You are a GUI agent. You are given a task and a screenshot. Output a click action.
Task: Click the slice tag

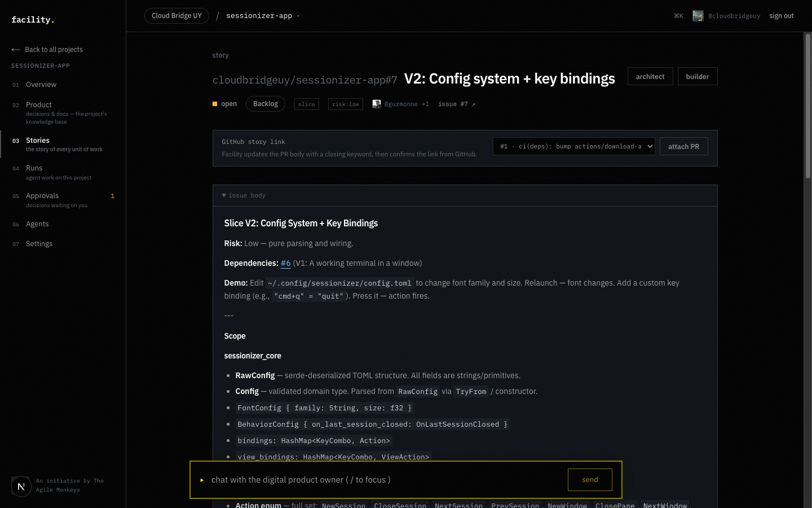307,104
